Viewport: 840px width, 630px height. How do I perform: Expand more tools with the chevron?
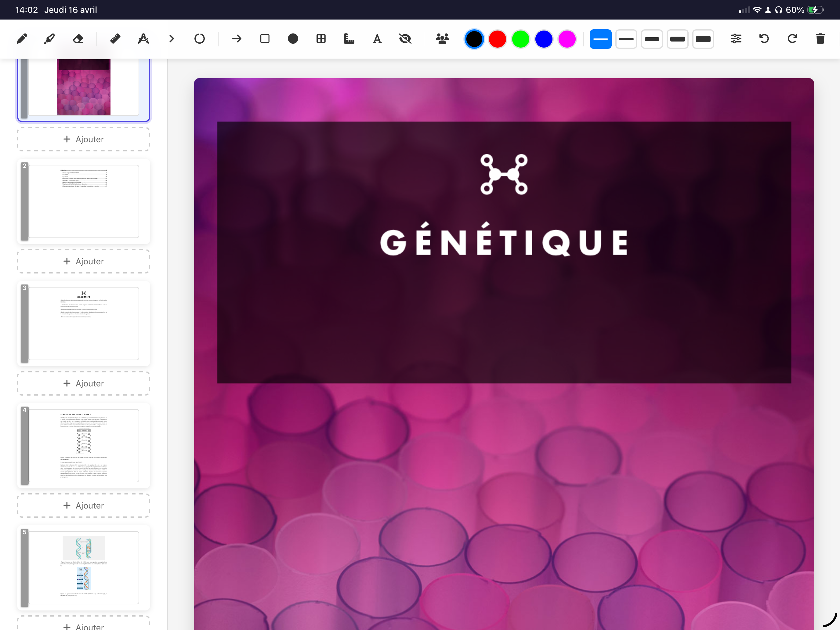tap(172, 39)
